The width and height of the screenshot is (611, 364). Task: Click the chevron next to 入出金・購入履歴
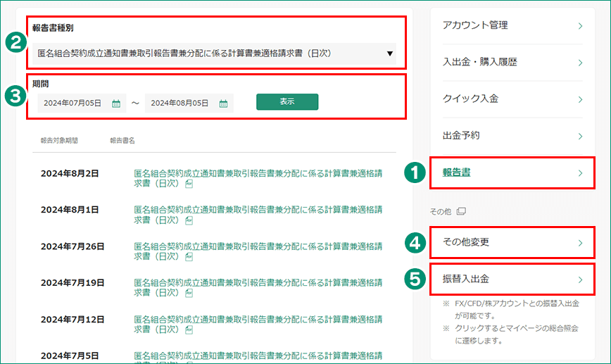580,63
